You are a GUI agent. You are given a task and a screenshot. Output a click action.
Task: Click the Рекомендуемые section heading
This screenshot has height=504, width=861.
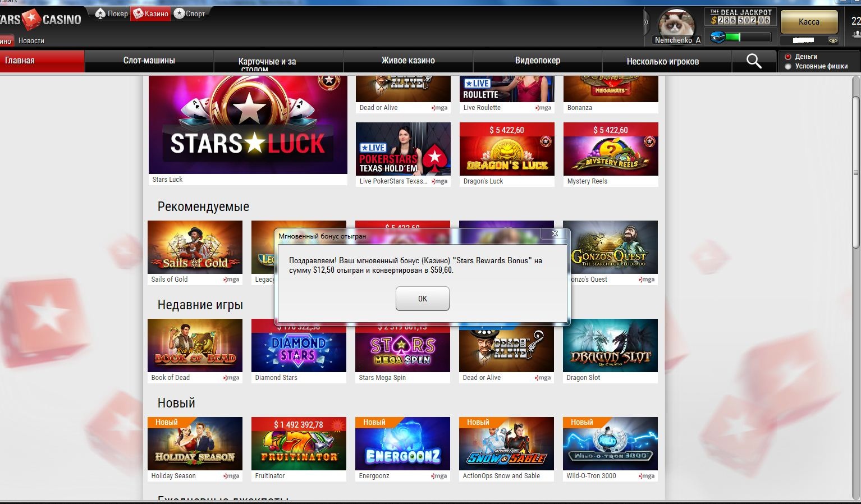pyautogui.click(x=203, y=207)
